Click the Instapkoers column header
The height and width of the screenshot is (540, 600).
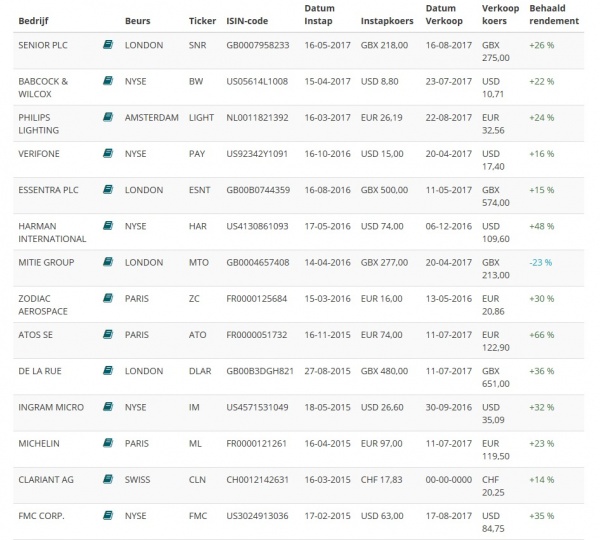tap(387, 21)
